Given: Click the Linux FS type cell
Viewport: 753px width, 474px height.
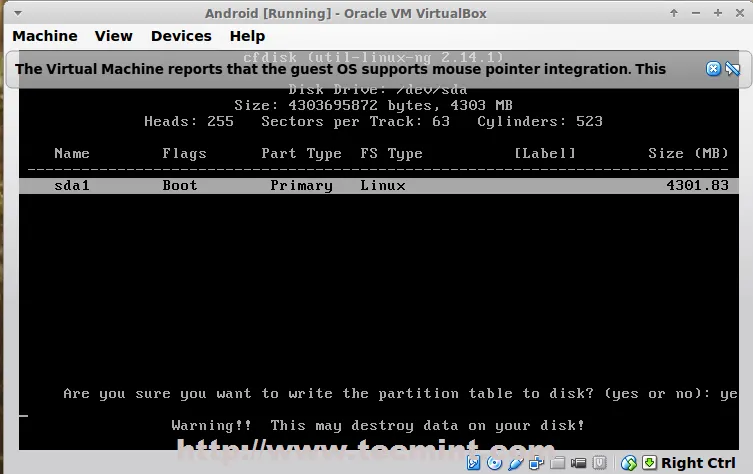Looking at the screenshot, I should click(x=383, y=186).
